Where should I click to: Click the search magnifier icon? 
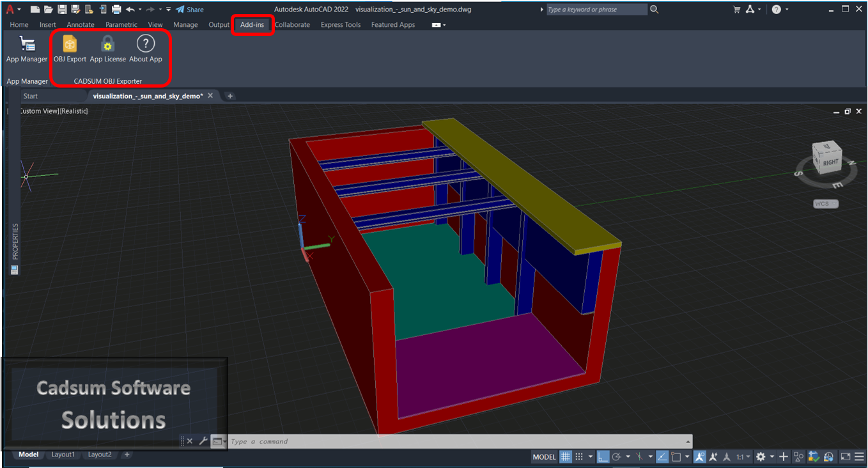(x=654, y=10)
